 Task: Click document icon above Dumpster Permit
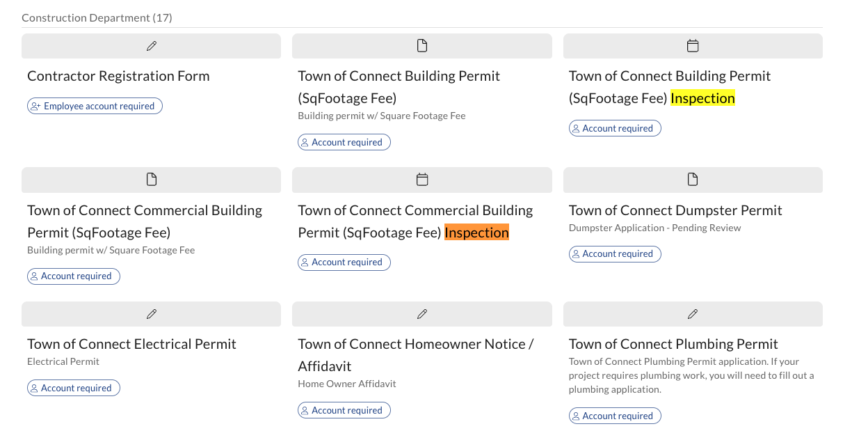pos(693,180)
